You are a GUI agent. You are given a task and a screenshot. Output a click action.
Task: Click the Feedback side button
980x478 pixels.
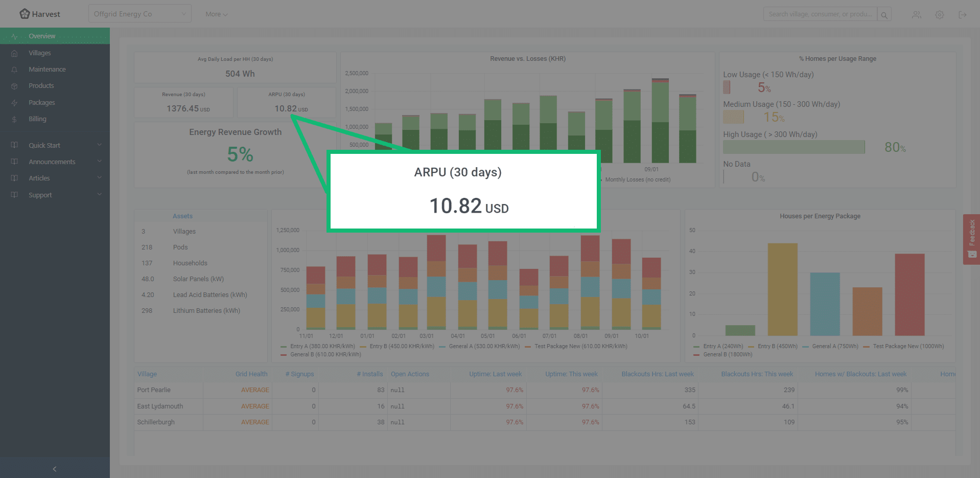[x=971, y=239]
